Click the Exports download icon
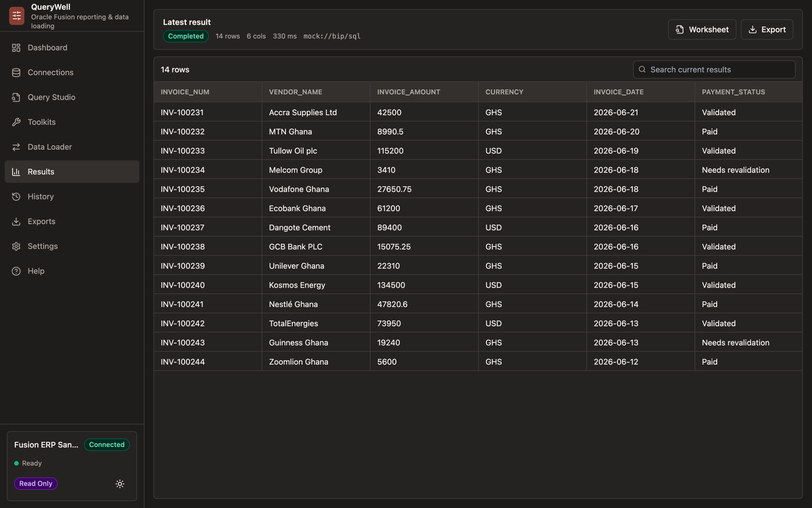The width and height of the screenshot is (812, 508). [x=16, y=221]
